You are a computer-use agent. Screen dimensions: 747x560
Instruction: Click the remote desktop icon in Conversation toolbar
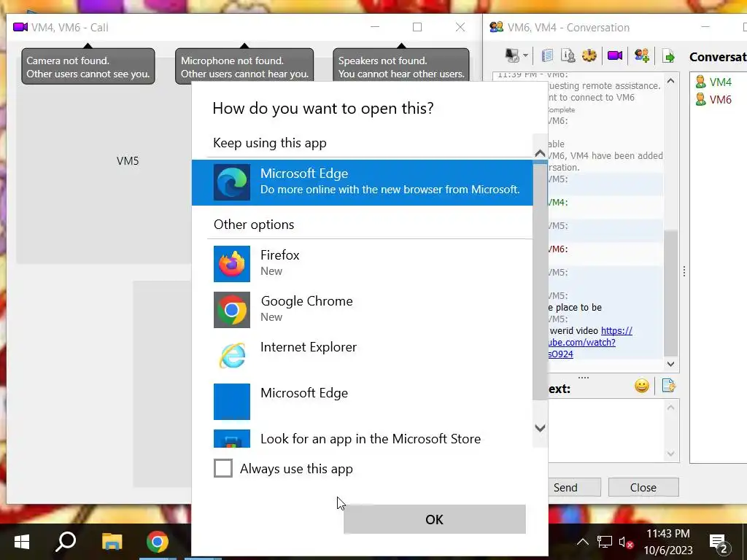[x=512, y=55]
